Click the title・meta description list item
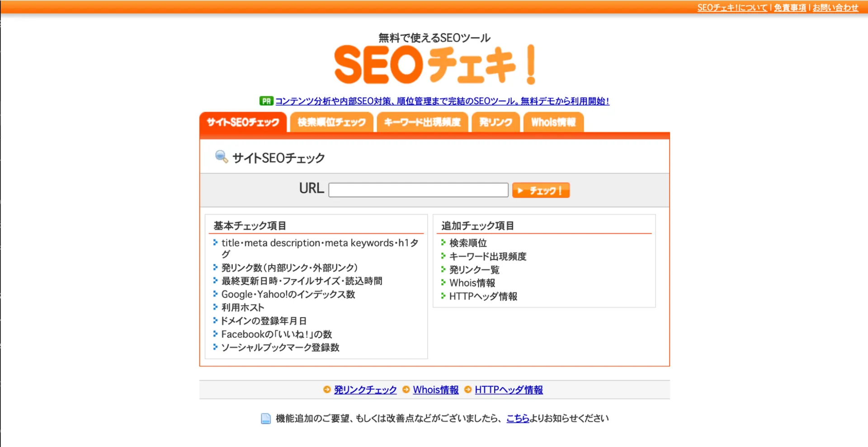The image size is (868, 447). pyautogui.click(x=320, y=248)
